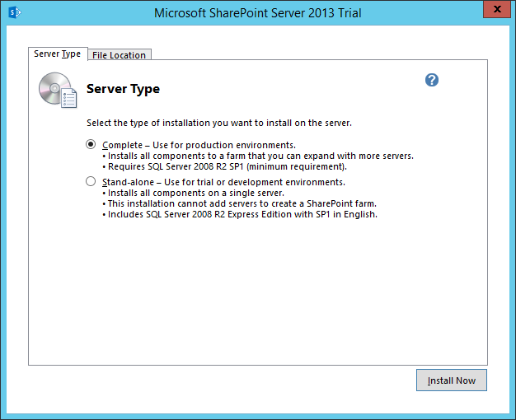Click the bold Server Type heading
The width and height of the screenshot is (516, 420).
click(x=123, y=89)
